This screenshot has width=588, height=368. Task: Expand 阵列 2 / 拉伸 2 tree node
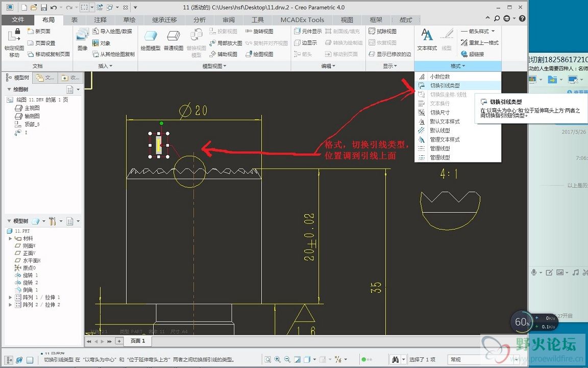tap(10, 305)
